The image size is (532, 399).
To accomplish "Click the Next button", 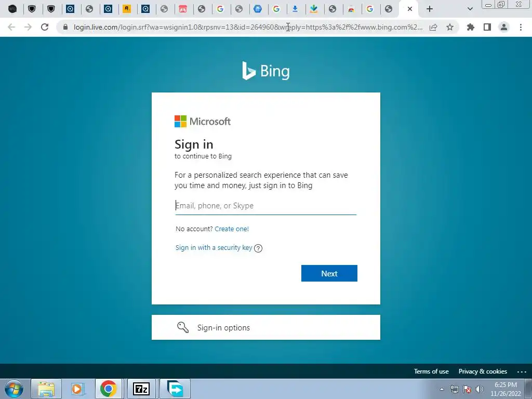I will pyautogui.click(x=329, y=273).
